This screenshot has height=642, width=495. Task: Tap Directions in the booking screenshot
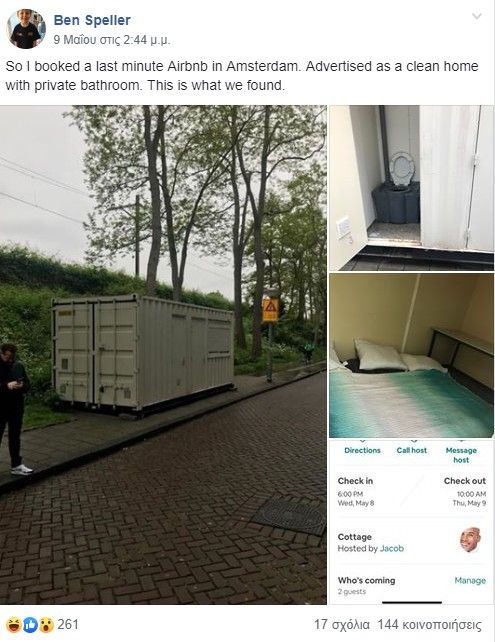coord(362,450)
